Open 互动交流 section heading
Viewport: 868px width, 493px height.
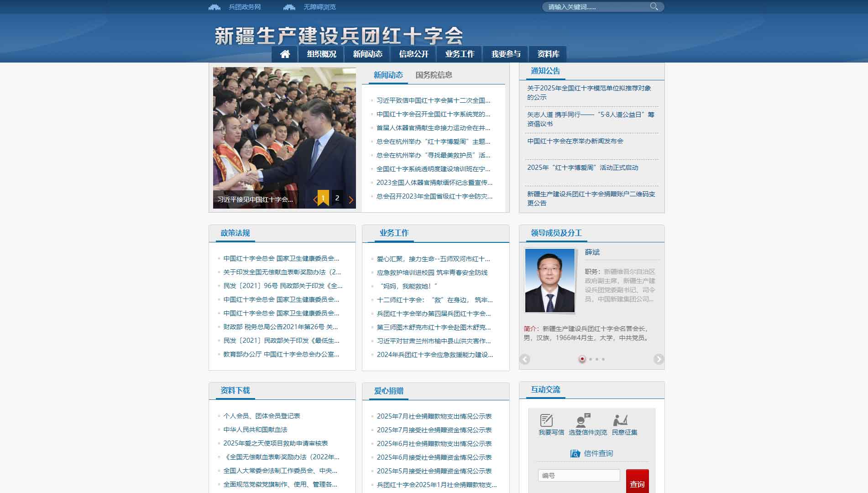(545, 389)
